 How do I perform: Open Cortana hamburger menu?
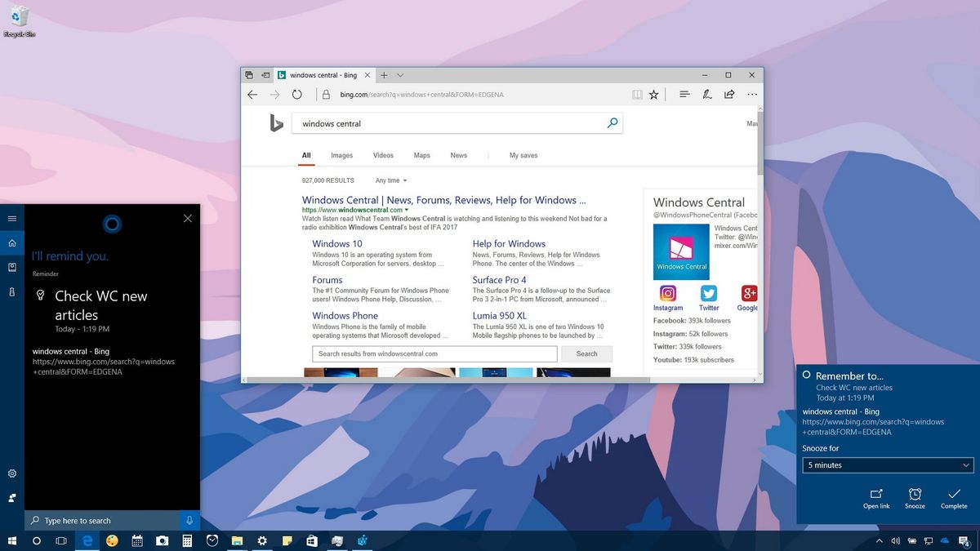(x=12, y=219)
